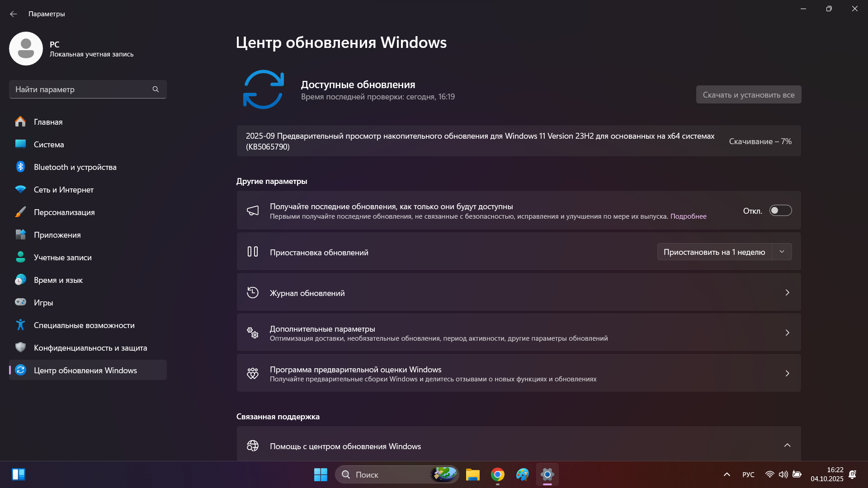Image resolution: width=868 pixels, height=488 pixels.
Task: Open the pause updates duration dropdown arrow
Action: (x=782, y=252)
